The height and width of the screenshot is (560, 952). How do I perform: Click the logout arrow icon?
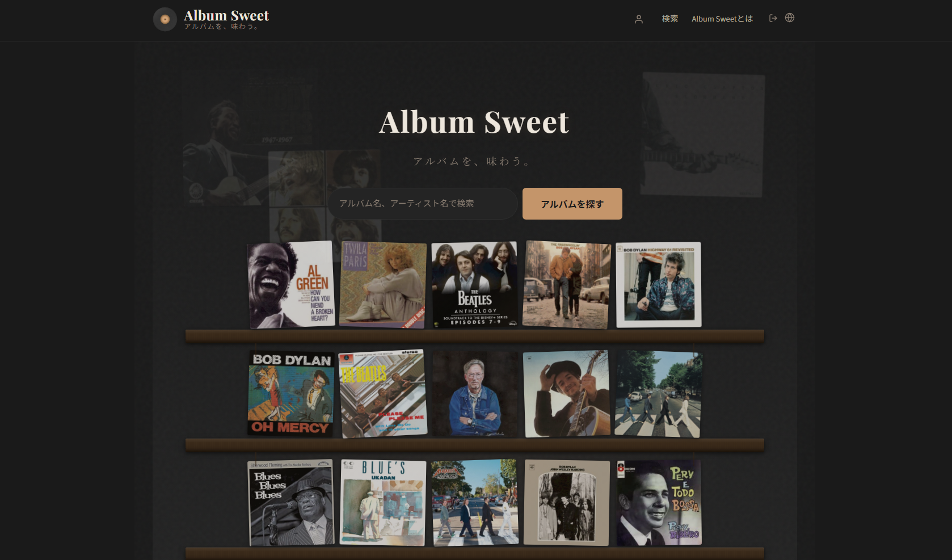point(773,18)
